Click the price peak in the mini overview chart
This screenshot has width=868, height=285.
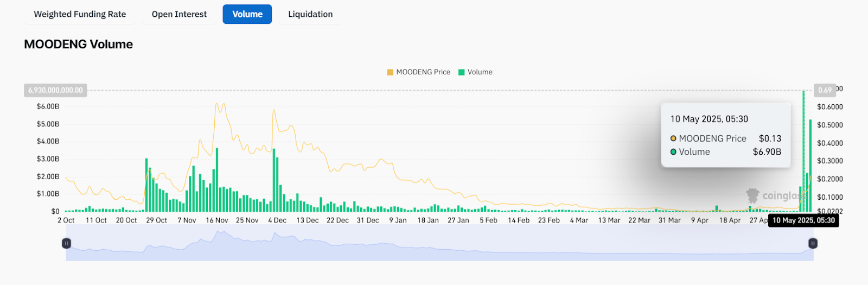click(220, 233)
